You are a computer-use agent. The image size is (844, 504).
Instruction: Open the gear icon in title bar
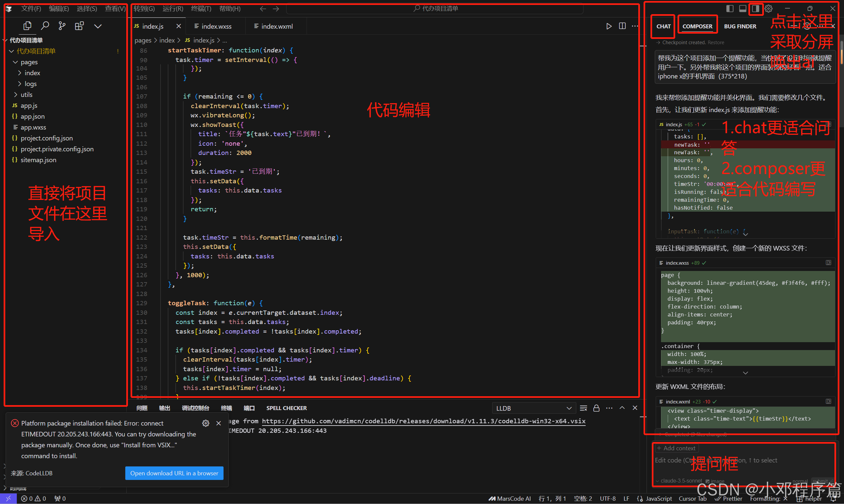click(769, 9)
